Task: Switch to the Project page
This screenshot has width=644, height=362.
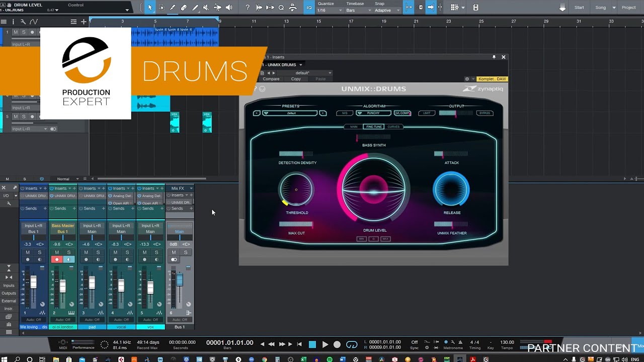Action: (x=628, y=8)
